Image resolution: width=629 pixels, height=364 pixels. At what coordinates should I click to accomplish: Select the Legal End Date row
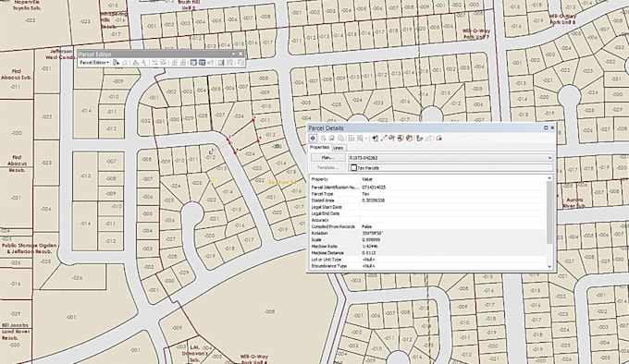tap(428, 213)
